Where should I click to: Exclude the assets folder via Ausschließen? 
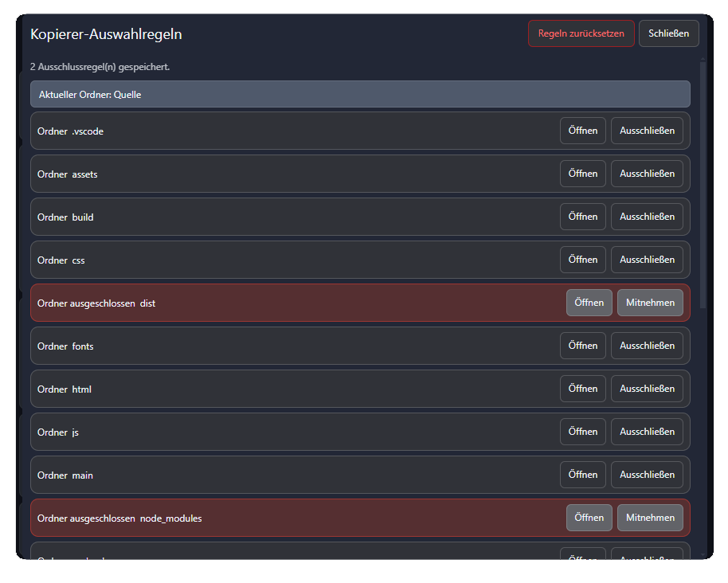pos(647,174)
